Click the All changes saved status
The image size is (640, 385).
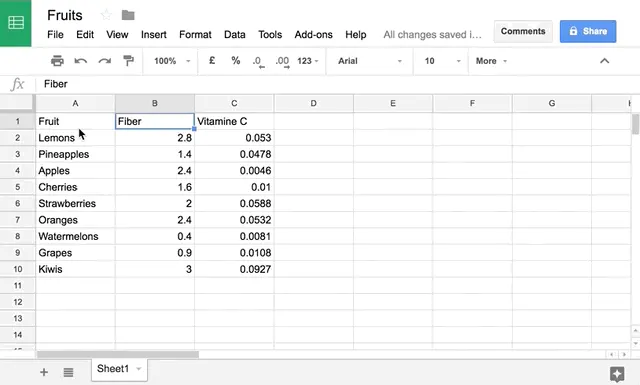432,35
